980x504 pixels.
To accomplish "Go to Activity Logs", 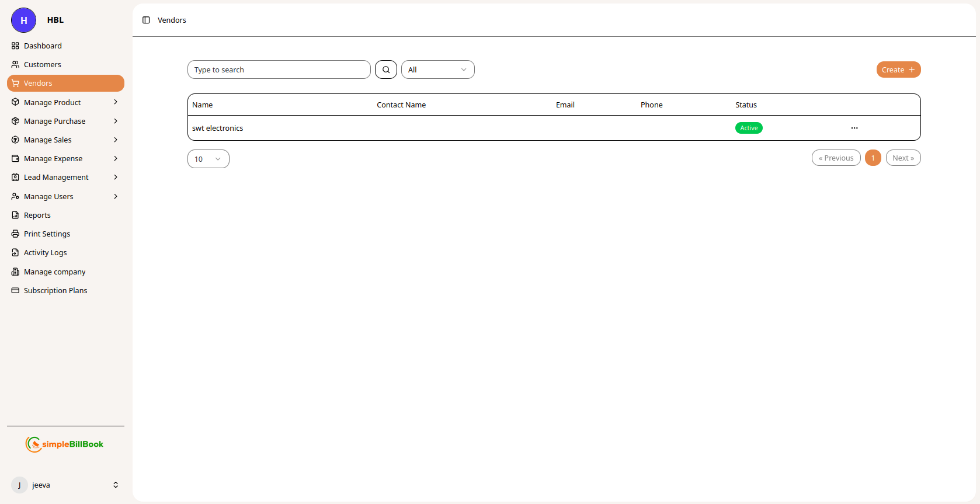I will (x=45, y=252).
